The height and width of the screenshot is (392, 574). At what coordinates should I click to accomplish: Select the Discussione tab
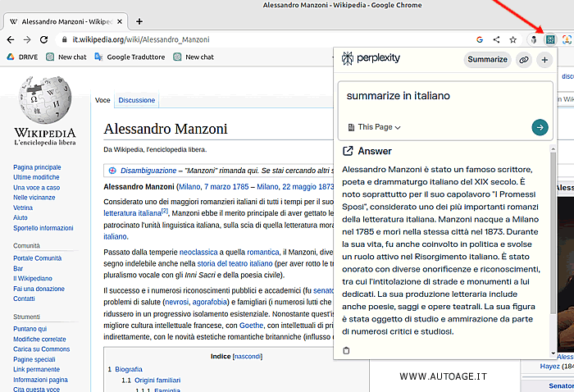(137, 100)
